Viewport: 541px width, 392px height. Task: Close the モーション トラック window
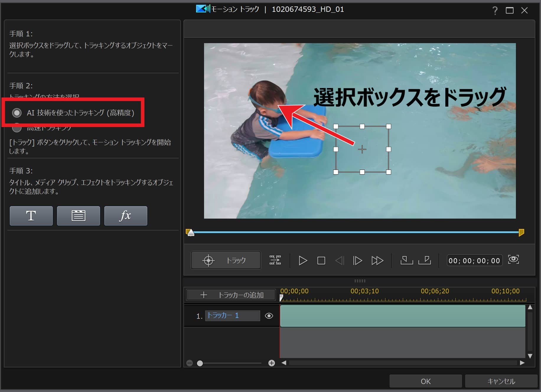(x=524, y=11)
